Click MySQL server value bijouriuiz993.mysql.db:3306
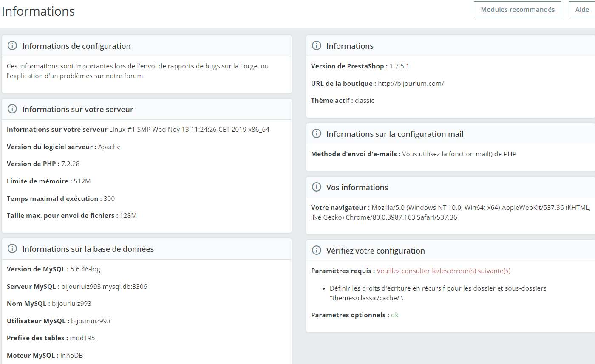The height and width of the screenshot is (364, 595). click(104, 287)
